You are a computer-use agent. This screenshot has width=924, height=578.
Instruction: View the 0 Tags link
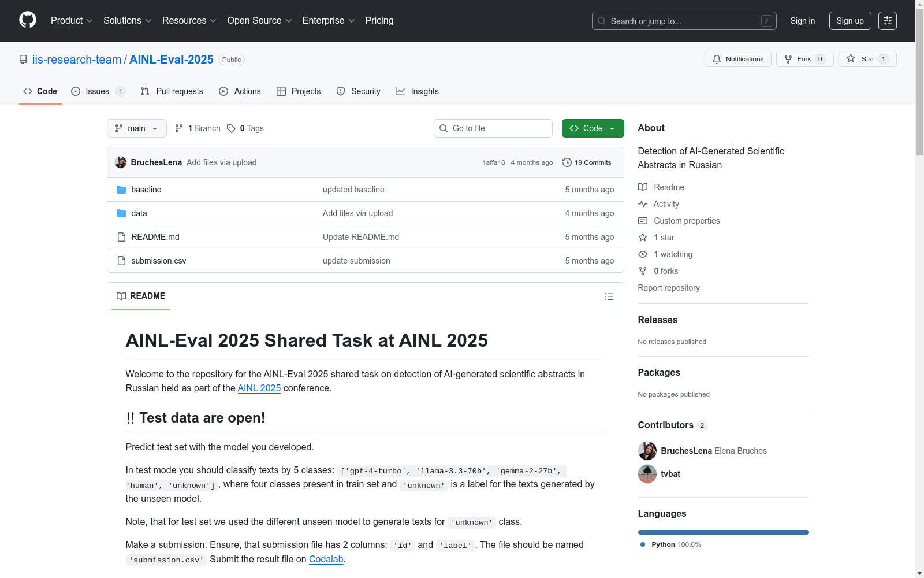245,128
